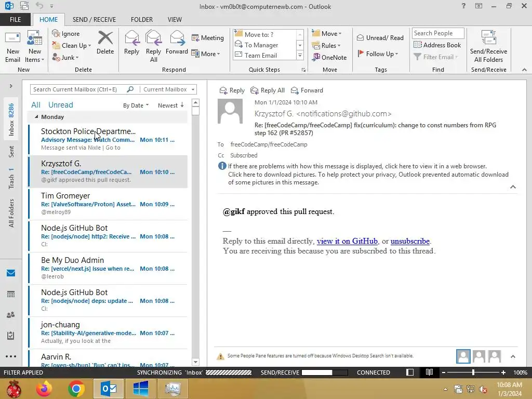This screenshot has height=399, width=532.
Task: Switch to Calendar navigation view
Action: (x=11, y=294)
